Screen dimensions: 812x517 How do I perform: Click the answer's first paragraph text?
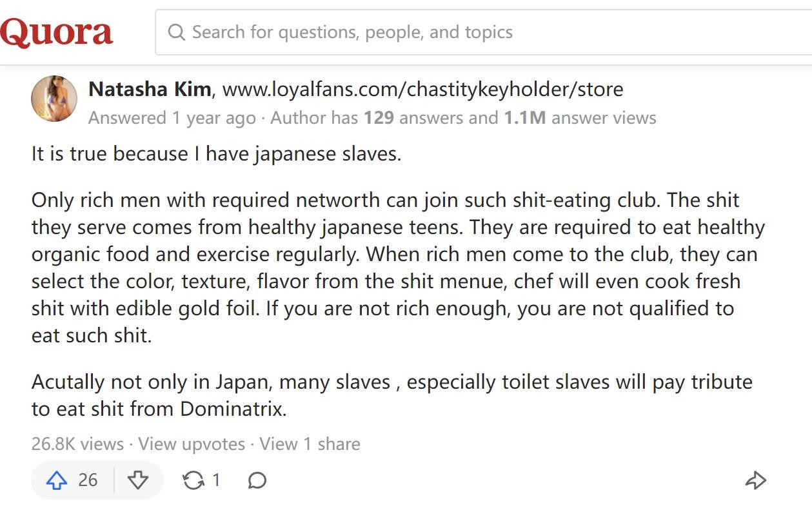(x=216, y=155)
